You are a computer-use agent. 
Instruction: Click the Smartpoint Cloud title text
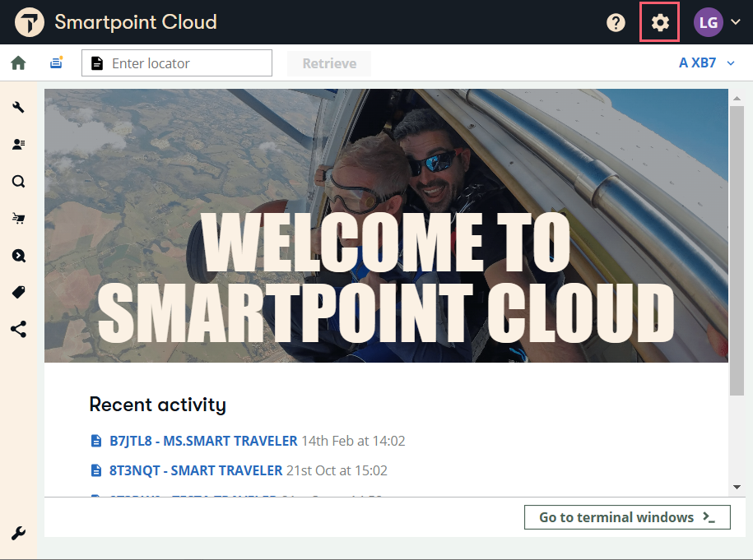pos(136,22)
